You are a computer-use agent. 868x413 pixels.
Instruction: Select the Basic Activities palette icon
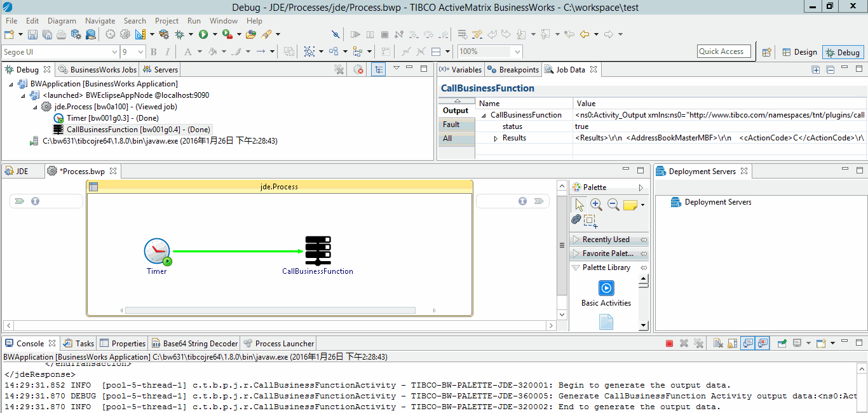[606, 288]
